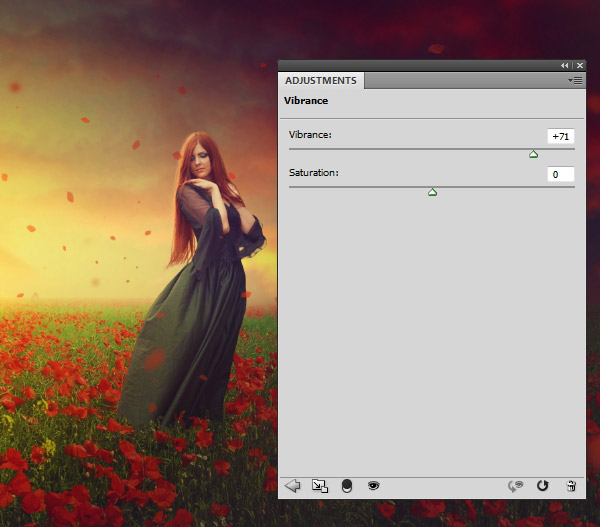Select the Adjustments tab

pyautogui.click(x=321, y=80)
